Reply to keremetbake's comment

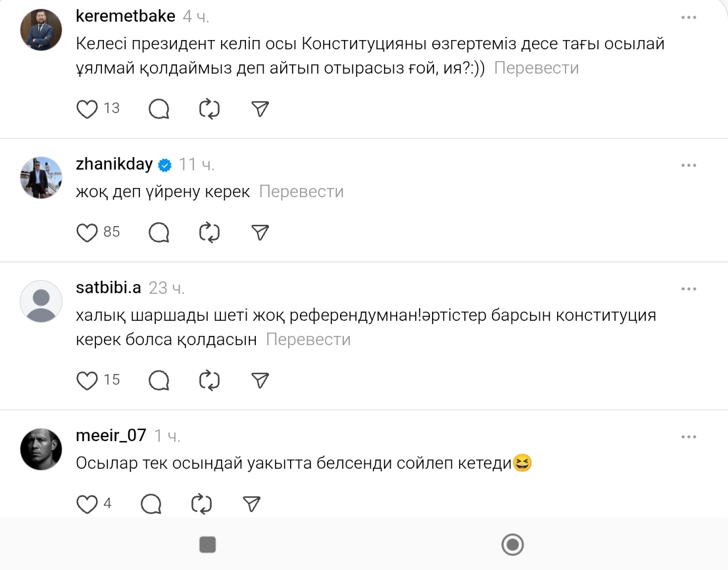[x=159, y=109]
